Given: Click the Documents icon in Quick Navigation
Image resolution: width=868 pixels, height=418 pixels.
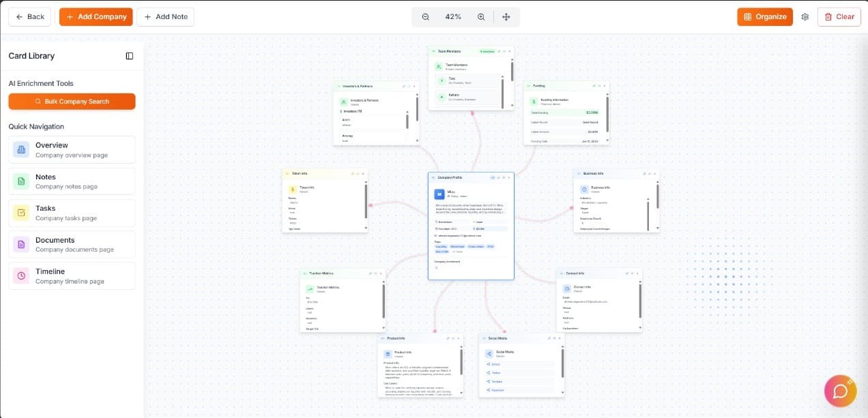Looking at the screenshot, I should tap(23, 244).
